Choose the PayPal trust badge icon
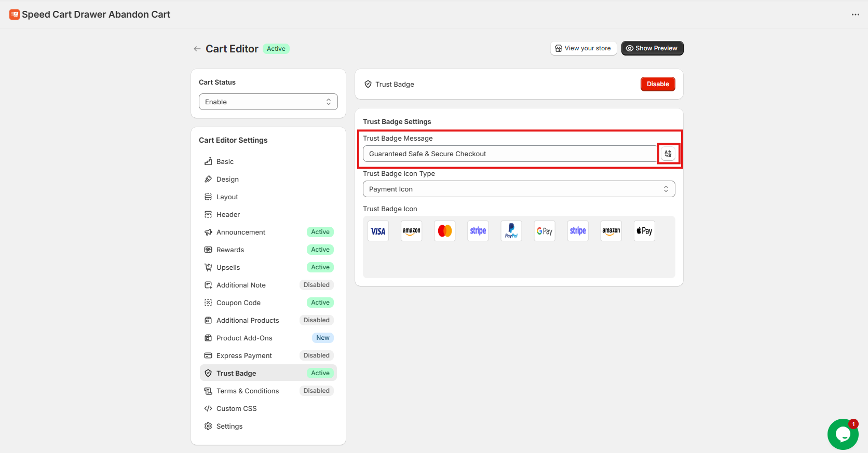Screen dimensions: 868x453 [511, 231]
